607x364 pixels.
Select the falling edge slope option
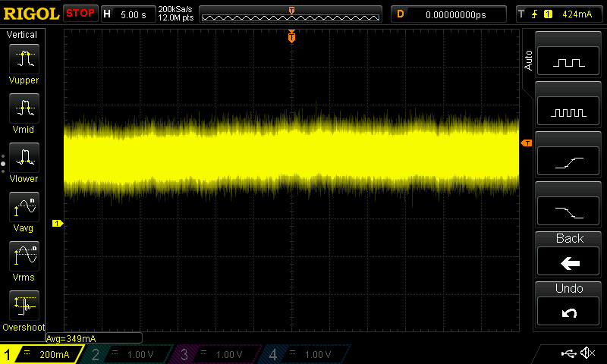point(569,211)
